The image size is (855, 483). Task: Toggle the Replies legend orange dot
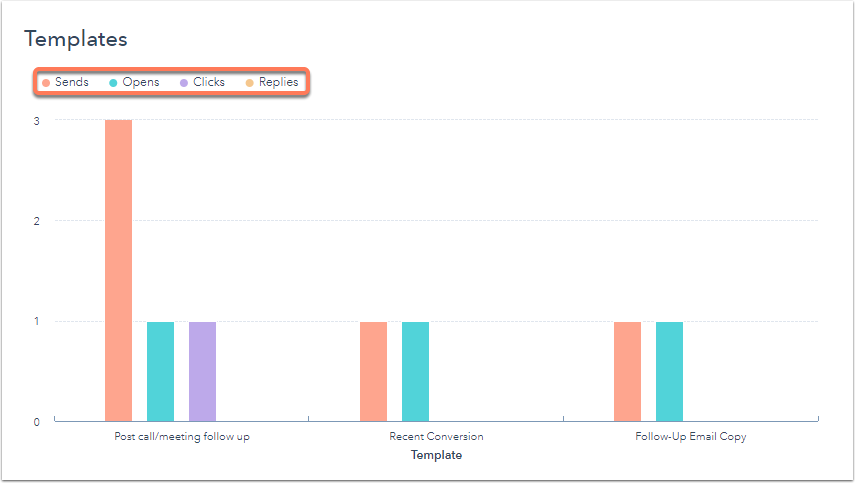tap(250, 83)
